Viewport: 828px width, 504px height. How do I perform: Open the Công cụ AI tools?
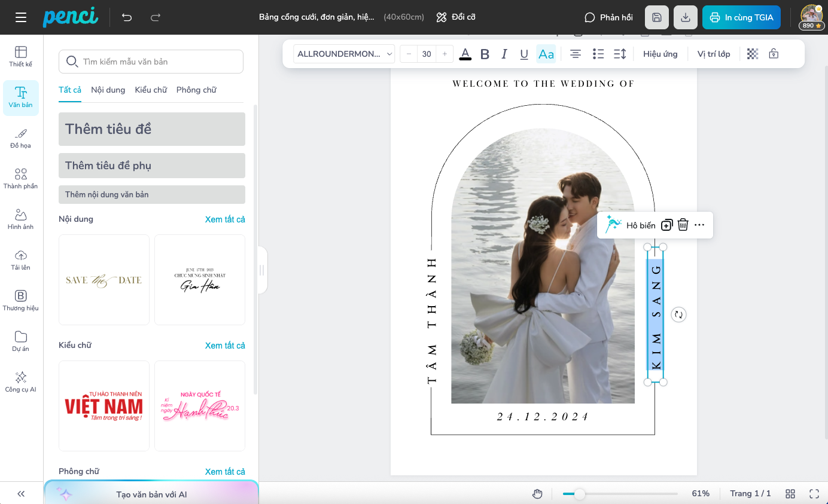21,381
